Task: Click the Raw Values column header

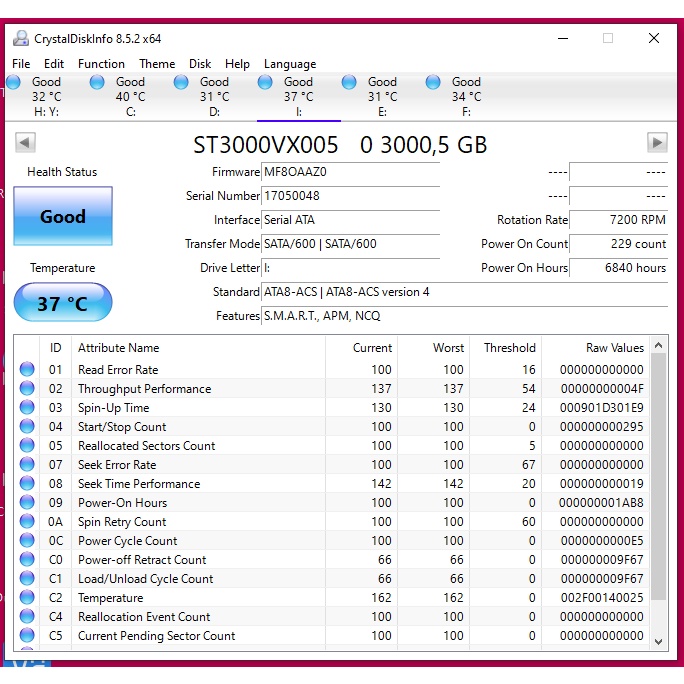Action: coord(595,348)
